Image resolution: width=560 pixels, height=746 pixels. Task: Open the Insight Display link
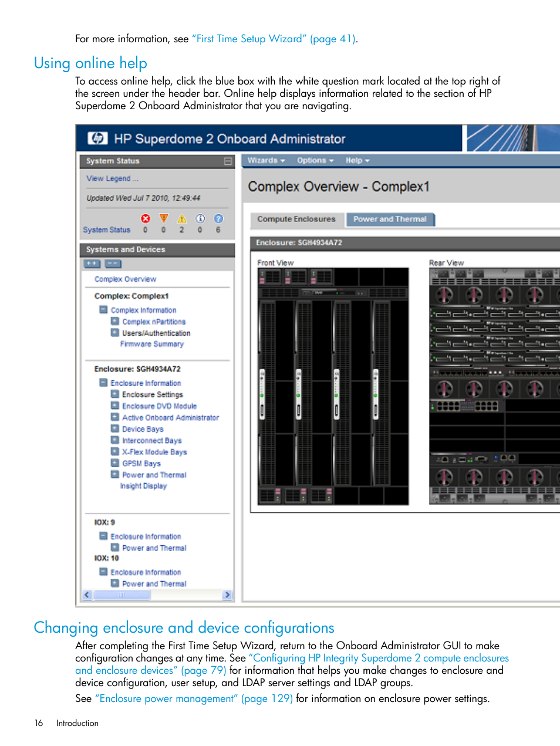click(143, 486)
